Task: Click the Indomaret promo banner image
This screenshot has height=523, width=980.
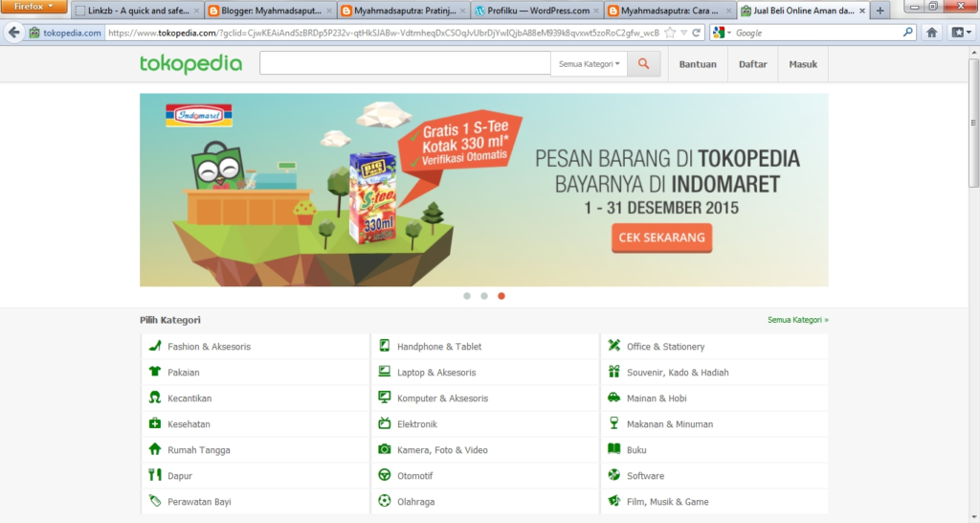Action: coord(483,190)
